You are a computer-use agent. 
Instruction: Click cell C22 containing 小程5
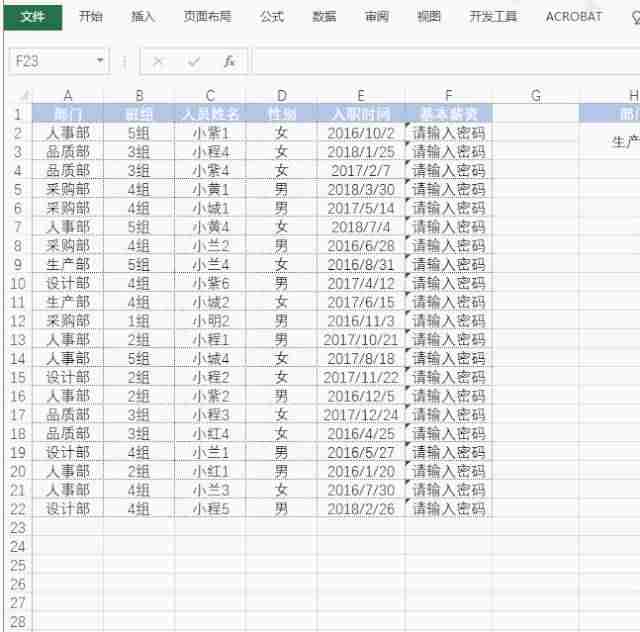click(x=210, y=509)
